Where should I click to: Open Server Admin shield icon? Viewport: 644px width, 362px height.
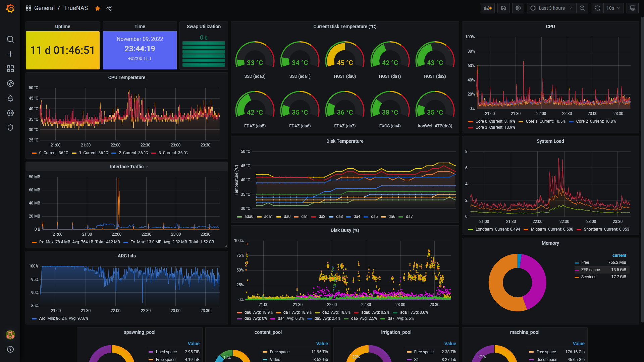[x=10, y=128]
